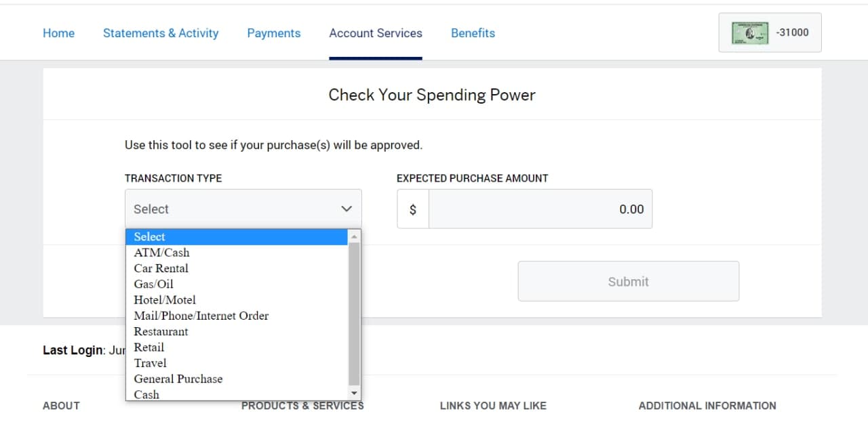
Task: Pick Gas/Oil as transaction type
Action: 153,284
